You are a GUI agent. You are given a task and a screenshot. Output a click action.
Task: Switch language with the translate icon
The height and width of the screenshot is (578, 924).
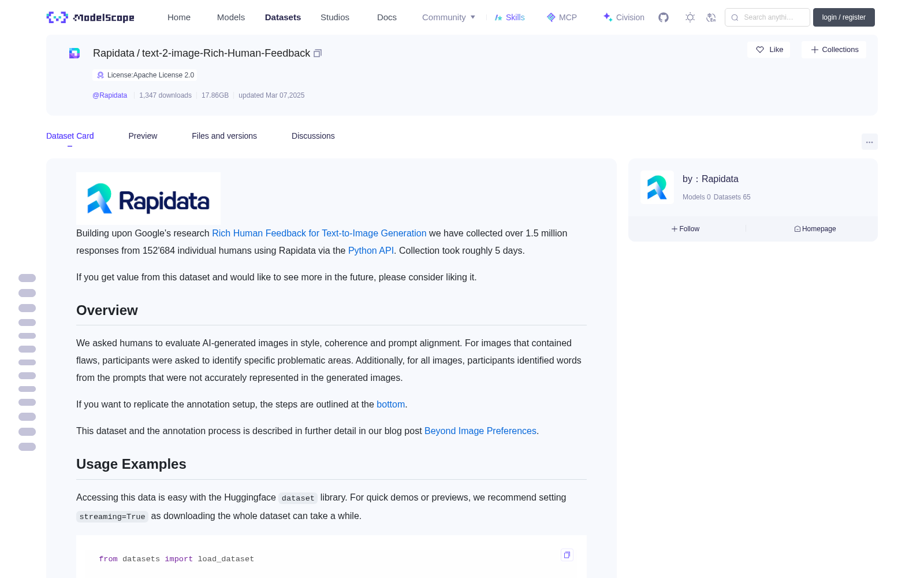(711, 17)
